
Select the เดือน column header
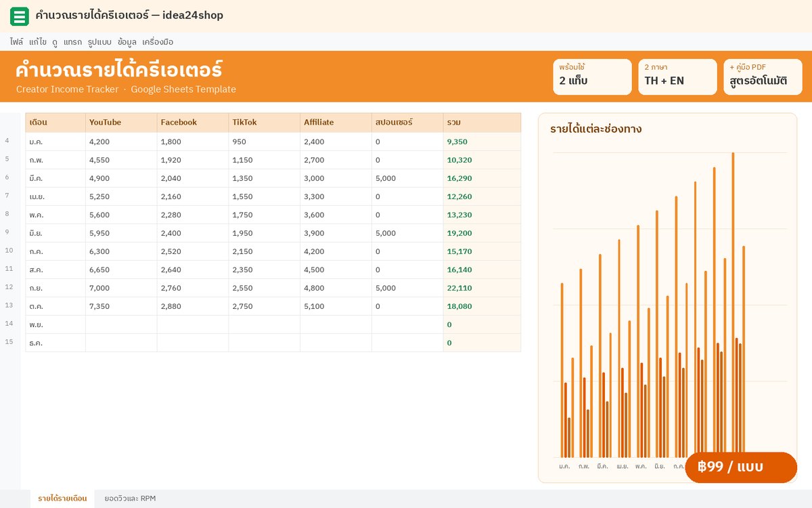pyautogui.click(x=55, y=123)
